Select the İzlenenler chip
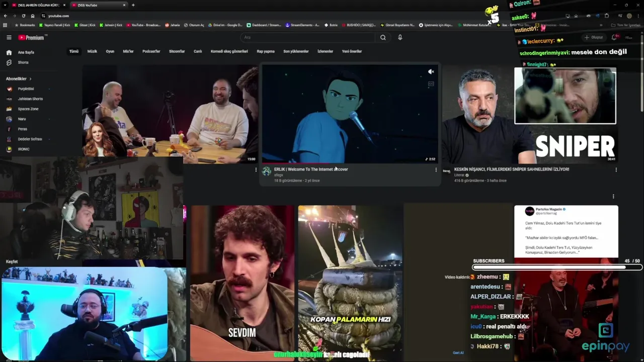This screenshot has height=362, width=644. coord(326,51)
